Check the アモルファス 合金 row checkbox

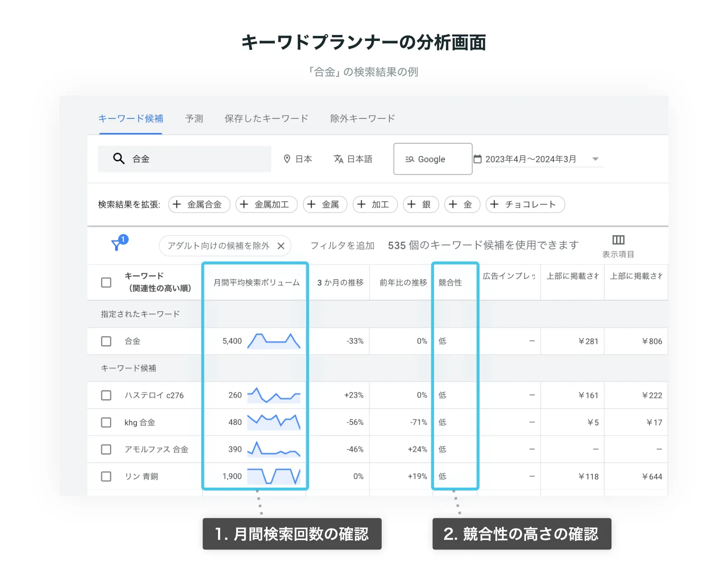(106, 449)
